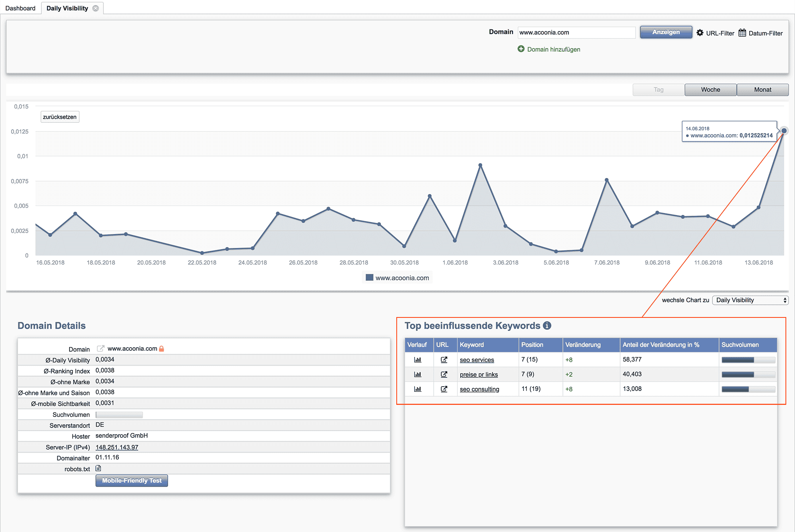This screenshot has height=532, width=795.
Task: Open URL icon for preise pr links
Action: point(444,374)
